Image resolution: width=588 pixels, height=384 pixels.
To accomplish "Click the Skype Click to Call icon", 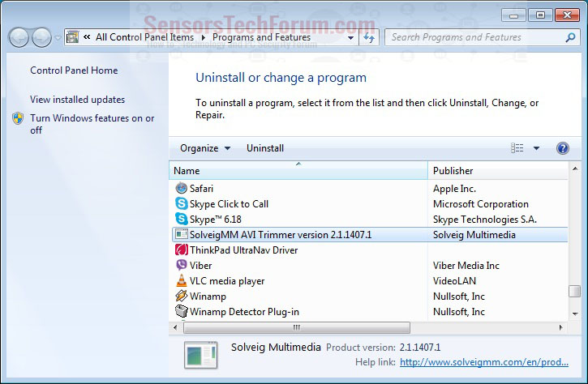I will [x=182, y=204].
